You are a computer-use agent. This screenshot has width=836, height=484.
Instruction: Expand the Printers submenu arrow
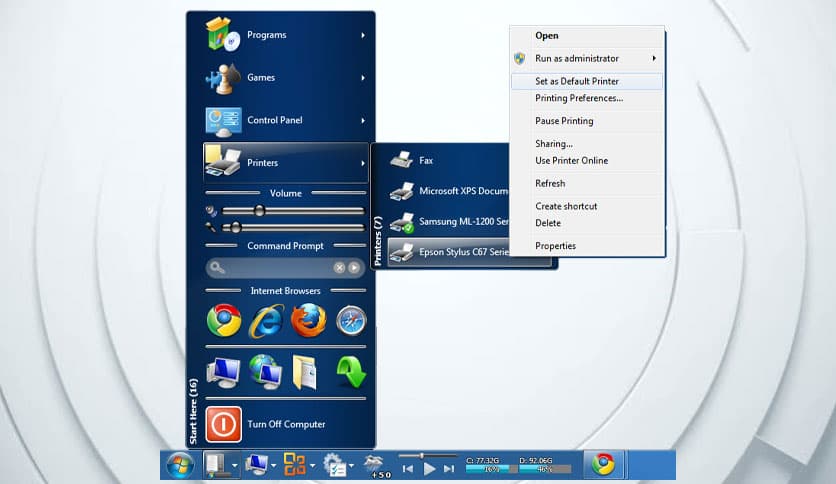coord(363,163)
